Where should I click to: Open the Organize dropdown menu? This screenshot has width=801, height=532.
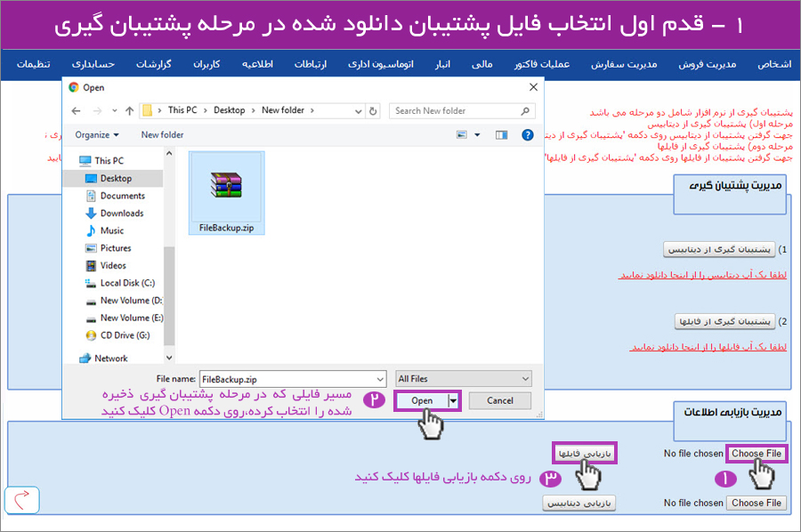[x=96, y=135]
